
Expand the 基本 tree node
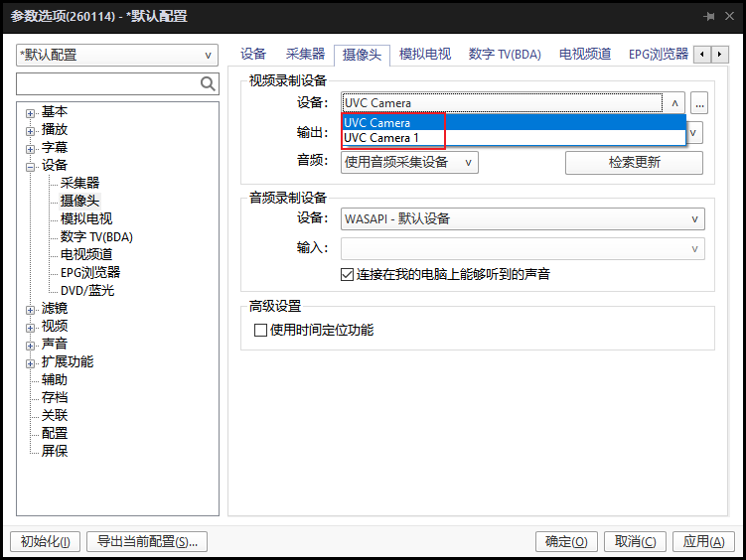coord(30,112)
